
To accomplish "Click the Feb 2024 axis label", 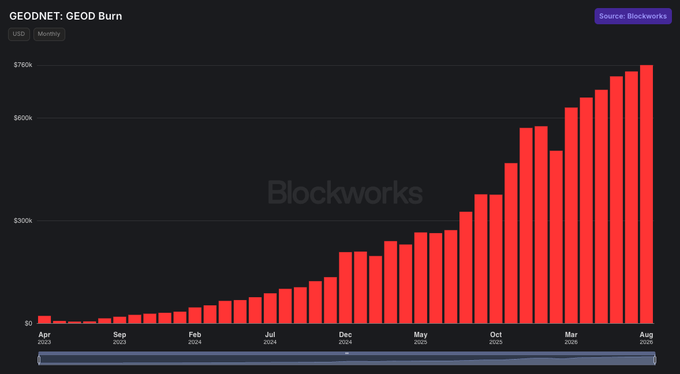I will coord(195,338).
